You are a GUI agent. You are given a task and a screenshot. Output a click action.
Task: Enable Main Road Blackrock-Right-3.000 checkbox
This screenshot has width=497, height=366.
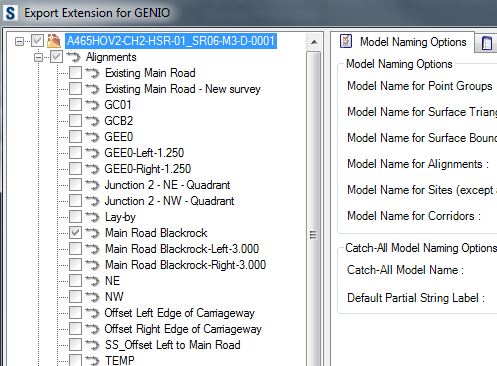click(75, 265)
